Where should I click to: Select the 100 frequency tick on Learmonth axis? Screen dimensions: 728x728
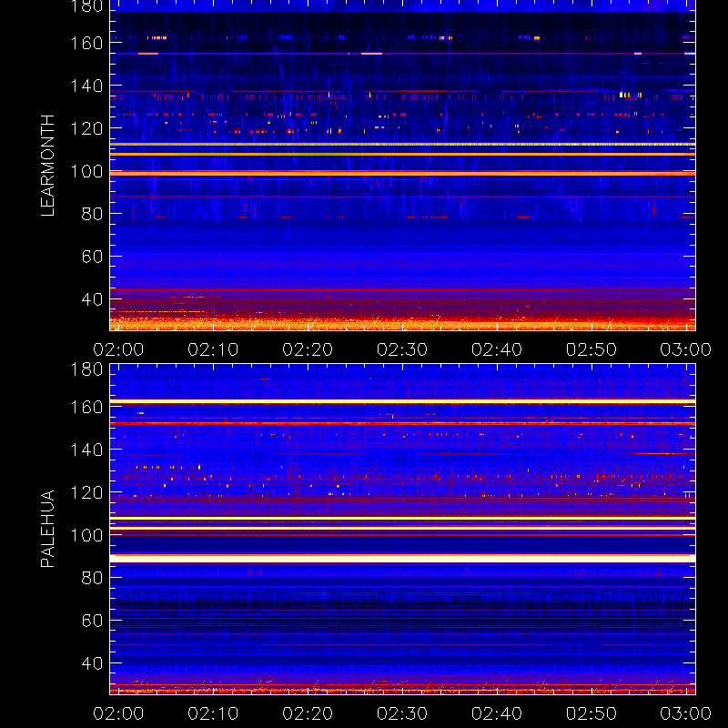coord(86,171)
